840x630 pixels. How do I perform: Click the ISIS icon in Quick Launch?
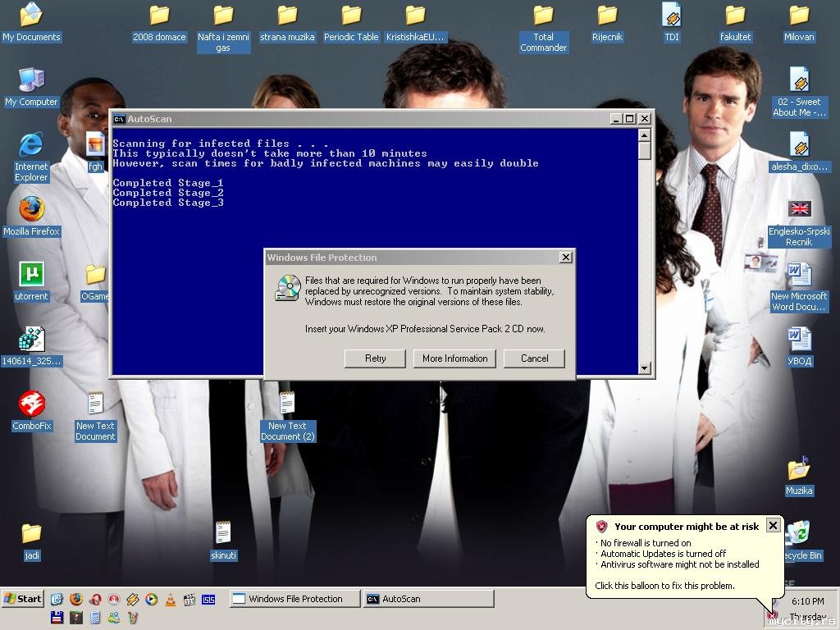click(208, 599)
